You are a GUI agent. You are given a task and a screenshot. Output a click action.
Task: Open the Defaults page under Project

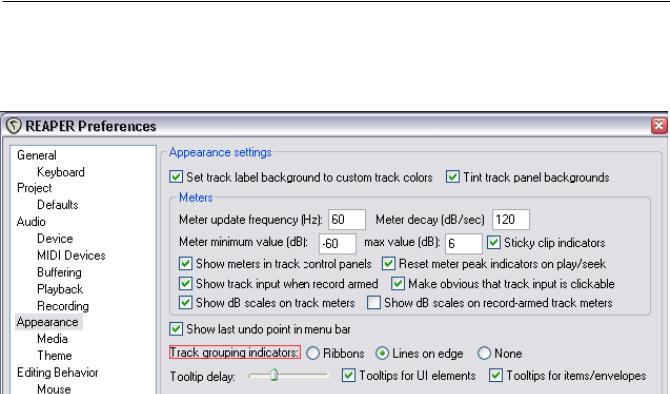58,205
